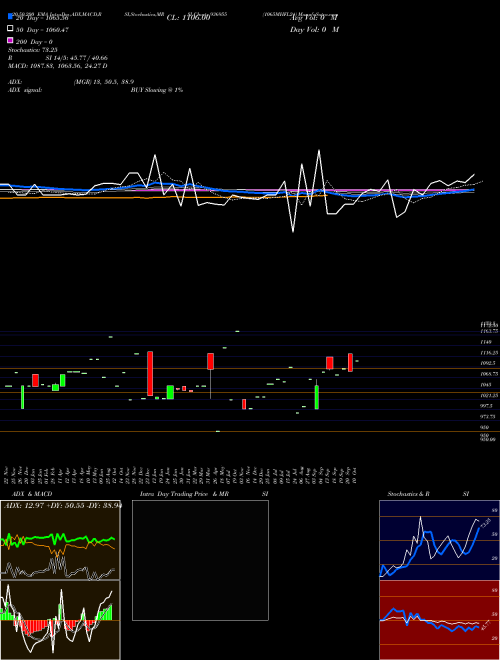Select the 'SI 14/3: 45.77 / 49.66' reading

pos(77,58)
